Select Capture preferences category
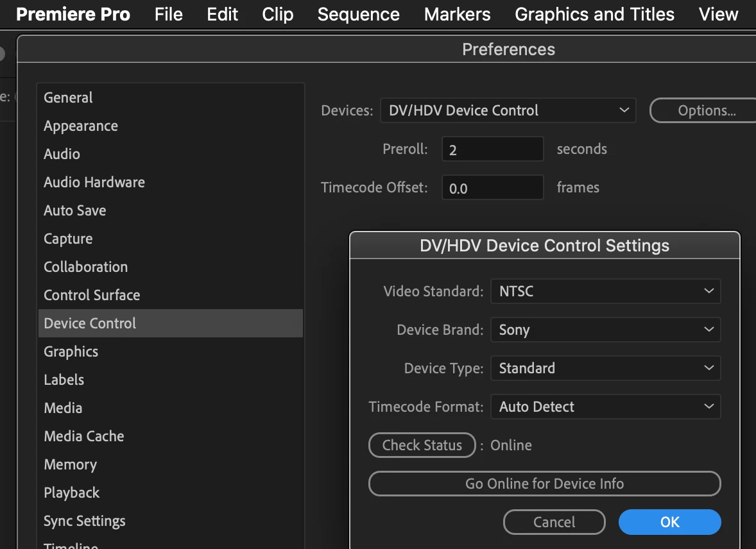 click(x=170, y=239)
